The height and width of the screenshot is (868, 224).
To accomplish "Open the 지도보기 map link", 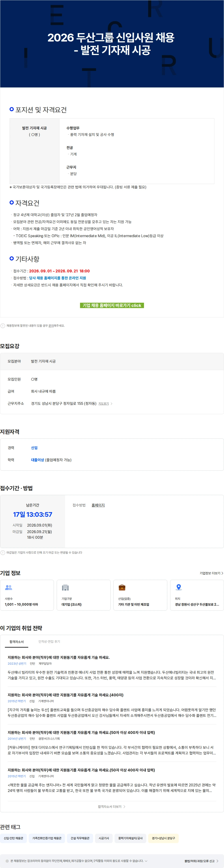I will 104,403.
